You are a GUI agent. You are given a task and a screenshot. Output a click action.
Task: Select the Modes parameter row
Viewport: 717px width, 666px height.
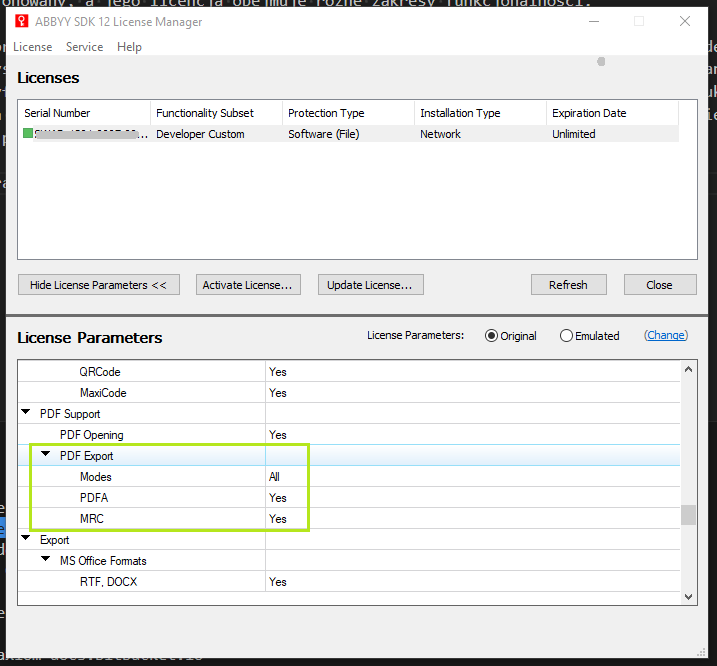point(349,477)
